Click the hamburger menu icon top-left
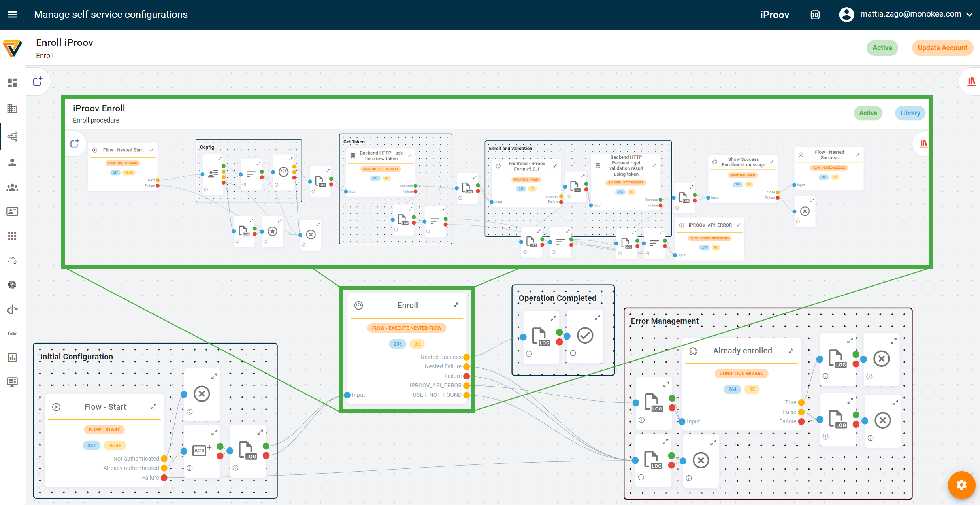This screenshot has width=980, height=506. click(12, 14)
